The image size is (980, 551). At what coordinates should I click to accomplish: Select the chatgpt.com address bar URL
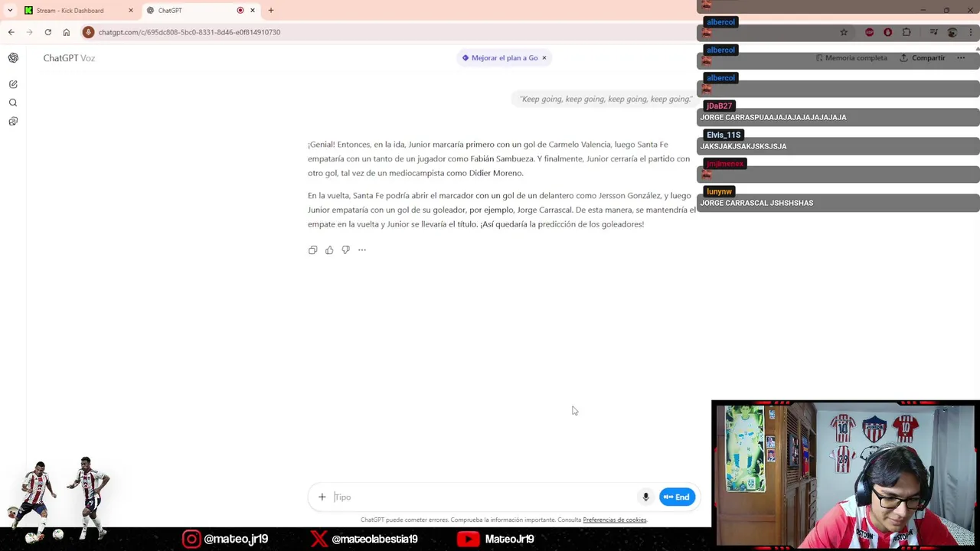coord(189,32)
